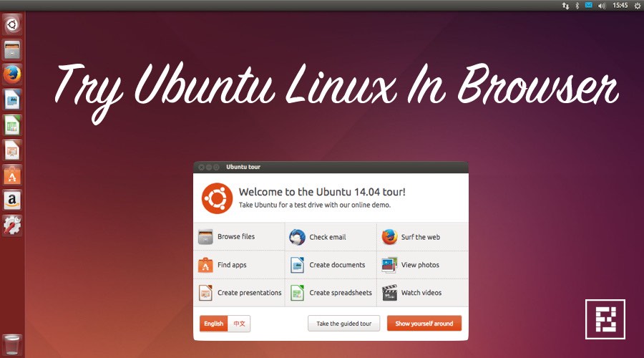Open System Settings from the launcher
This screenshot has width=644, height=358.
tap(12, 226)
